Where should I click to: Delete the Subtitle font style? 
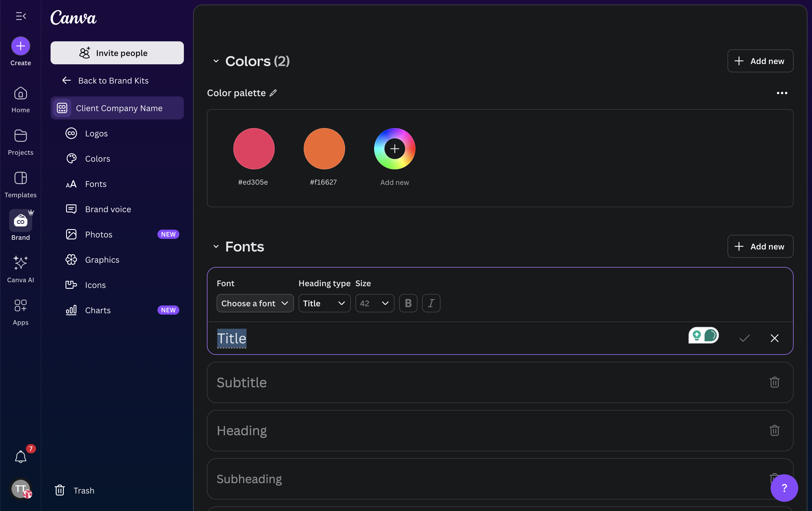[x=774, y=382]
